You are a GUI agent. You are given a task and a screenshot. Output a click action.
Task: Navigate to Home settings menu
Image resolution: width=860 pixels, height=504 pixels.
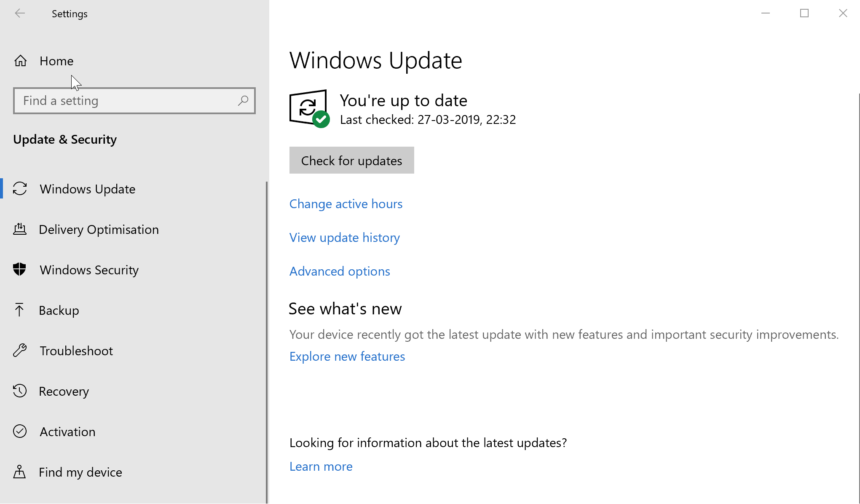[x=56, y=61]
